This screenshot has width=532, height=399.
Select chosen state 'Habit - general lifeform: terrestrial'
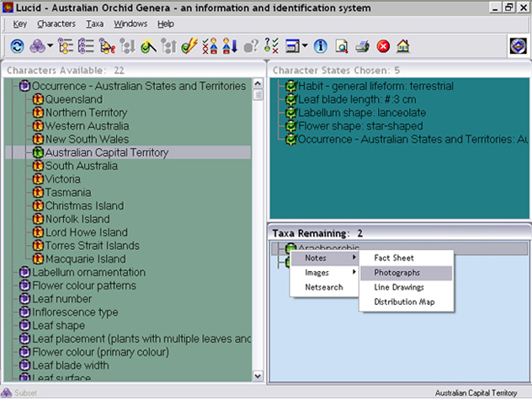pos(370,86)
